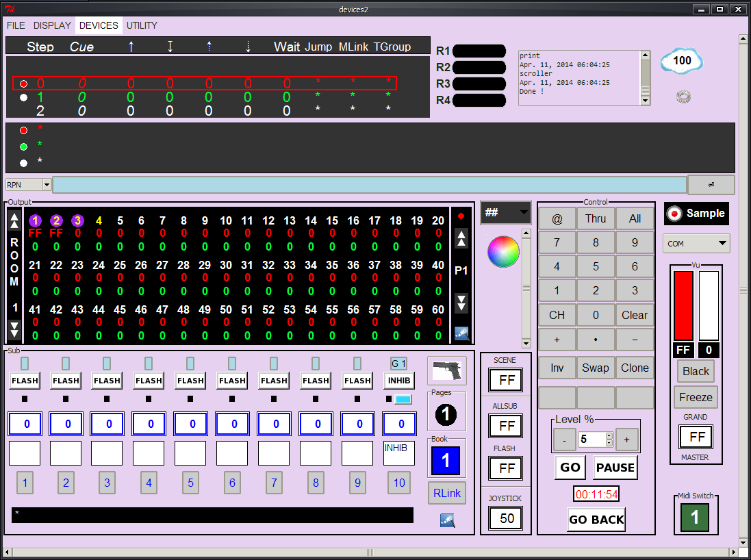The width and height of the screenshot is (751, 560).
Task: Click the small picture icon below RLink
Action: tap(447, 521)
